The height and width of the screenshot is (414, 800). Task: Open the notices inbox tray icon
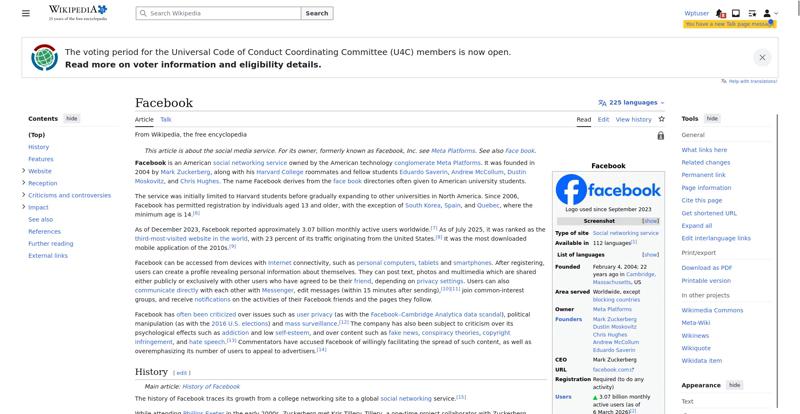(736, 13)
